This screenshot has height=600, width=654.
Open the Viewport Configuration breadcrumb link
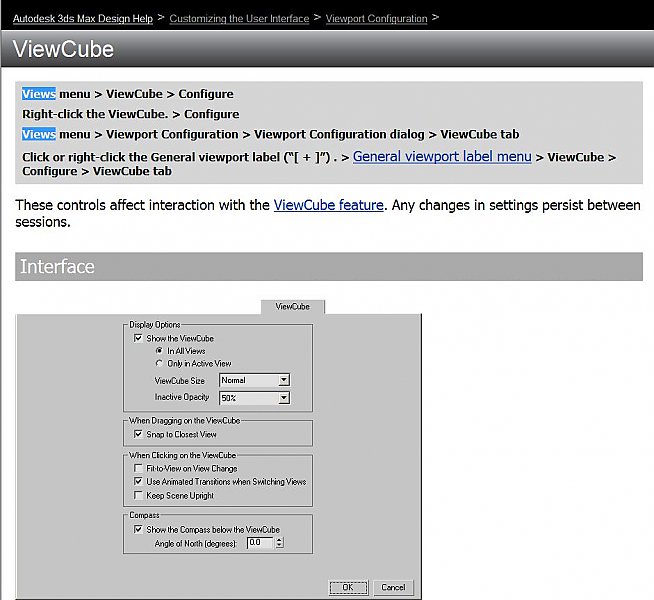click(x=376, y=19)
